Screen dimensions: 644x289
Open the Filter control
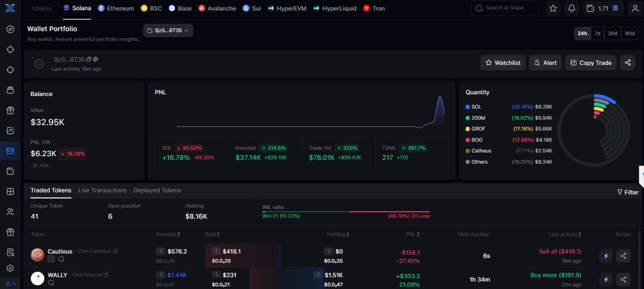pos(628,192)
